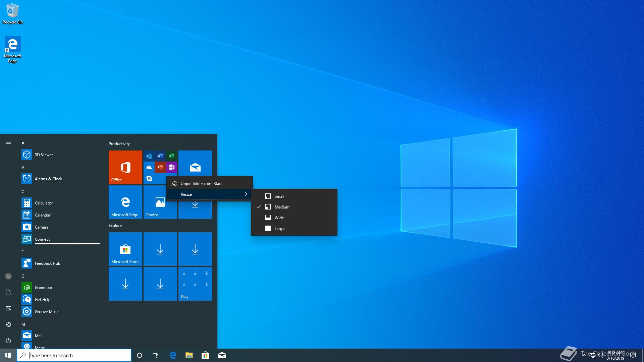Click the # section header in app list
The height and width of the screenshot is (362, 644).
[23, 143]
